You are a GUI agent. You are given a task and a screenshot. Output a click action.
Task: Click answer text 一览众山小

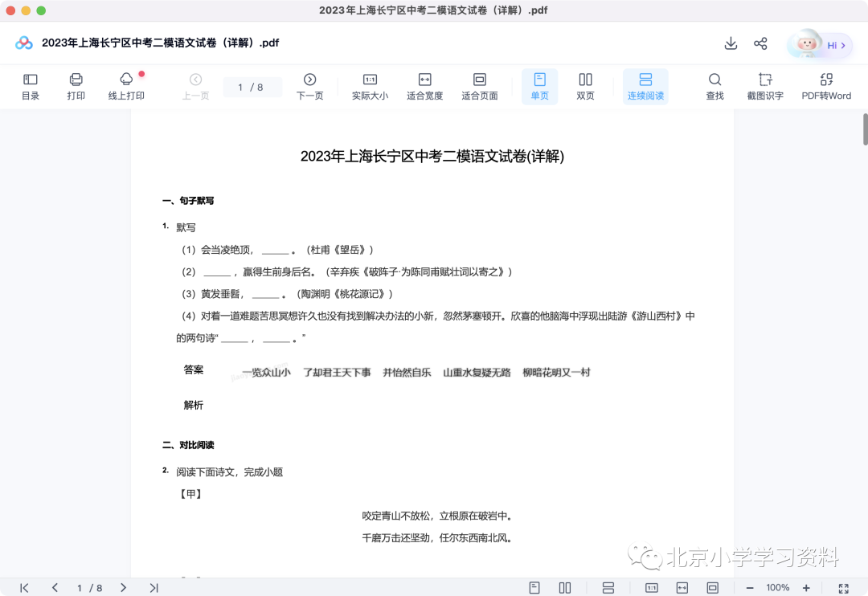coord(266,373)
